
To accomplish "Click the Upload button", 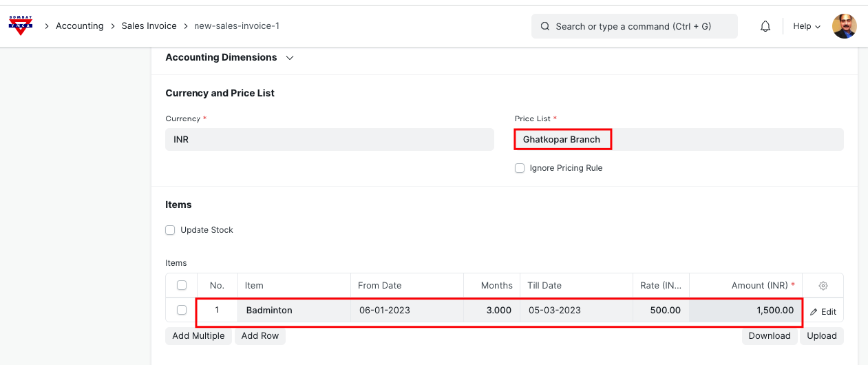I will coord(821,336).
